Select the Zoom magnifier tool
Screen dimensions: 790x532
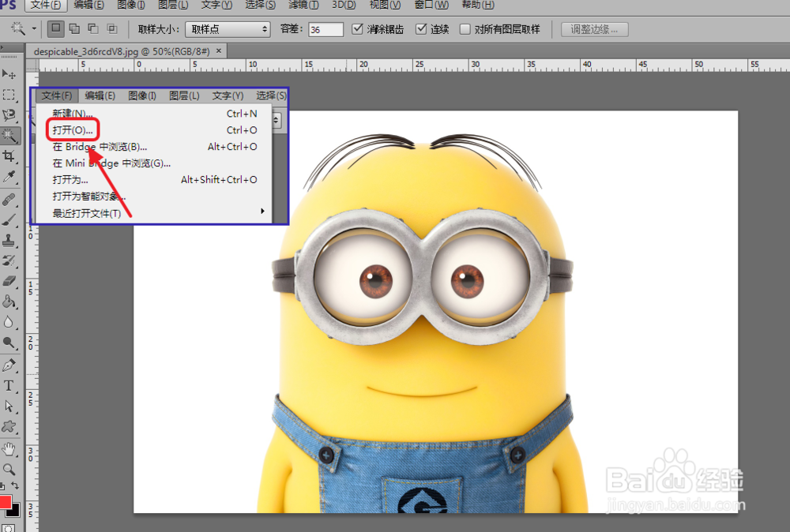pyautogui.click(x=9, y=470)
